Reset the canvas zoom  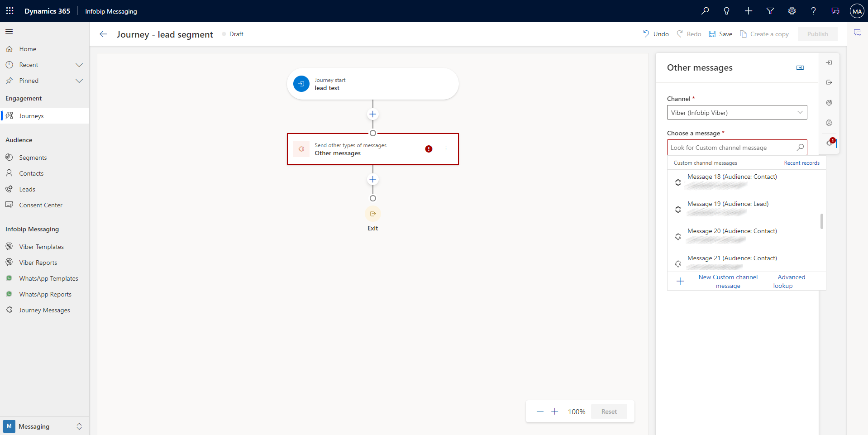pyautogui.click(x=609, y=411)
